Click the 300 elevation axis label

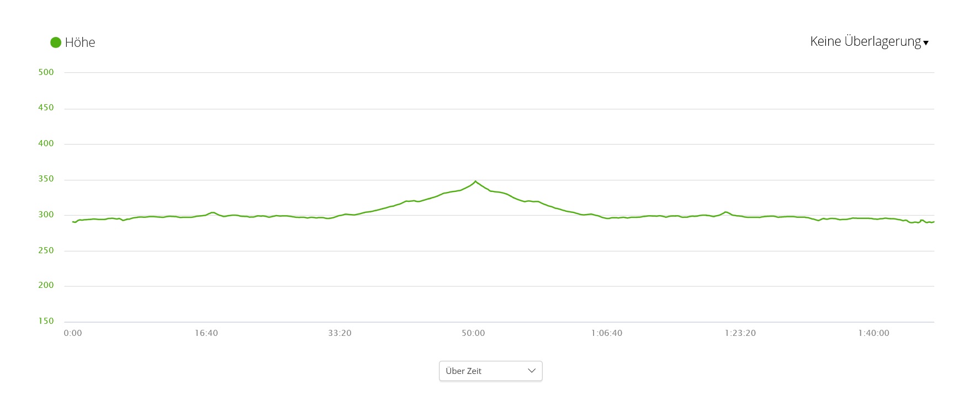(46, 215)
